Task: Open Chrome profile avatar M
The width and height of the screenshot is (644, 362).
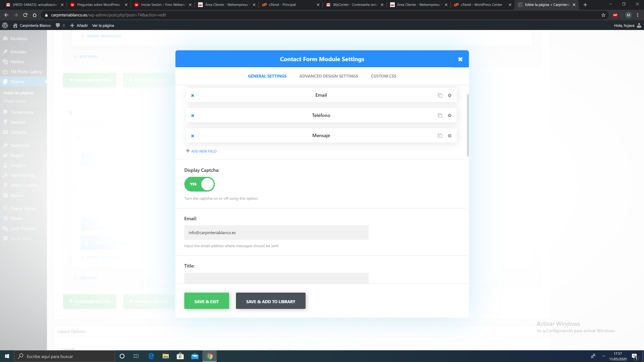Action: 628,15
